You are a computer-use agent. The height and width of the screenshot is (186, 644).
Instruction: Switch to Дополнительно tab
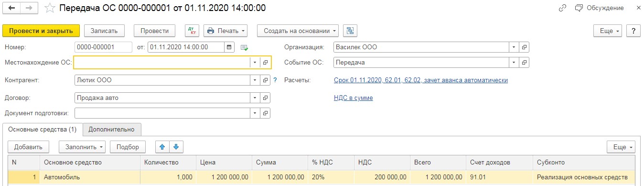112,129
